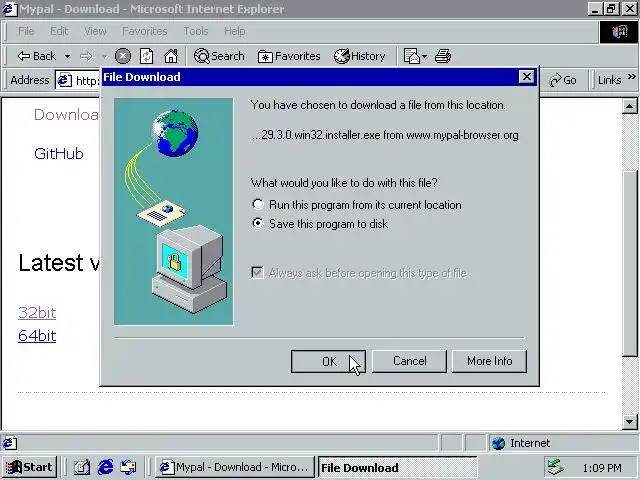Open the Windows Start menu

coord(29,467)
